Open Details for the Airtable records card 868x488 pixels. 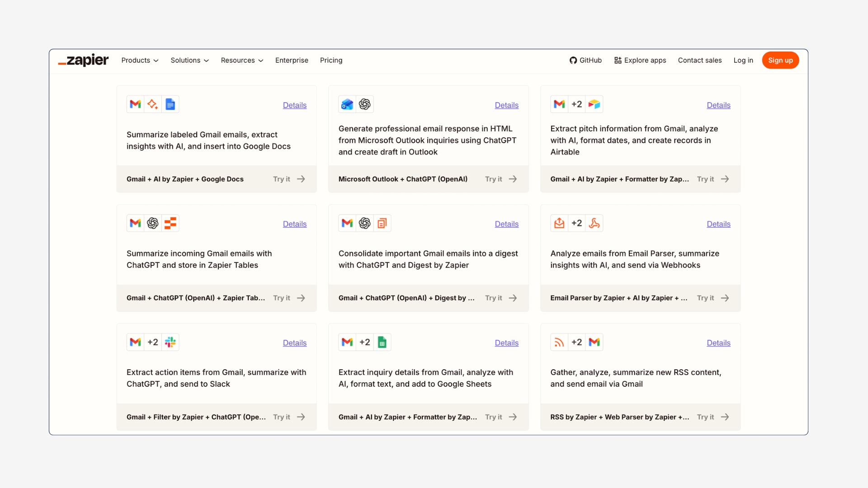(718, 105)
